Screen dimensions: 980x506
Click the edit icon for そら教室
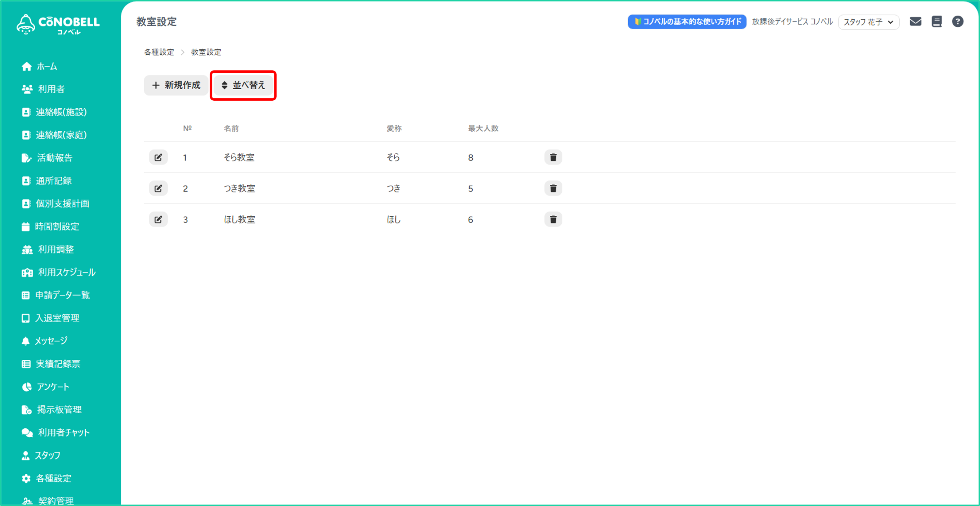click(x=158, y=157)
